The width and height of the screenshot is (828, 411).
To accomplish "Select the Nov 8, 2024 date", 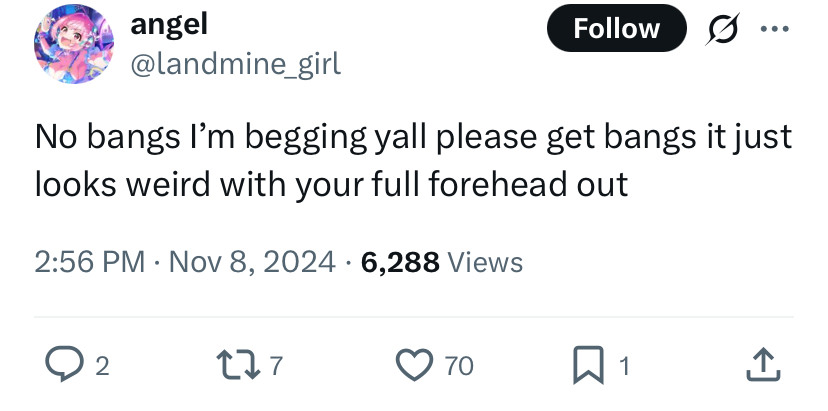I will (252, 261).
